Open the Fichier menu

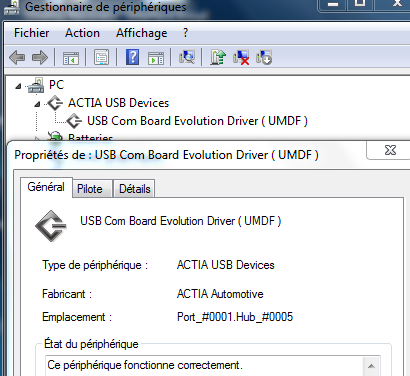pos(32,33)
